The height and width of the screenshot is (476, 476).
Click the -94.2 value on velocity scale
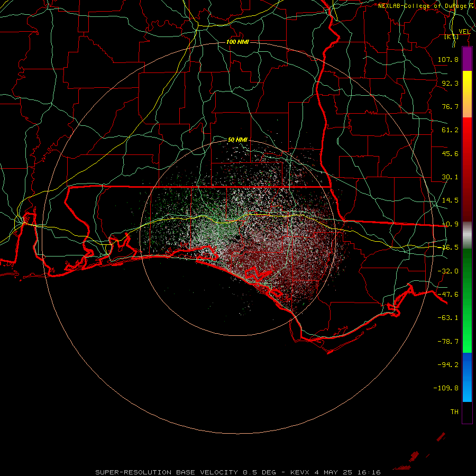[x=448, y=365]
